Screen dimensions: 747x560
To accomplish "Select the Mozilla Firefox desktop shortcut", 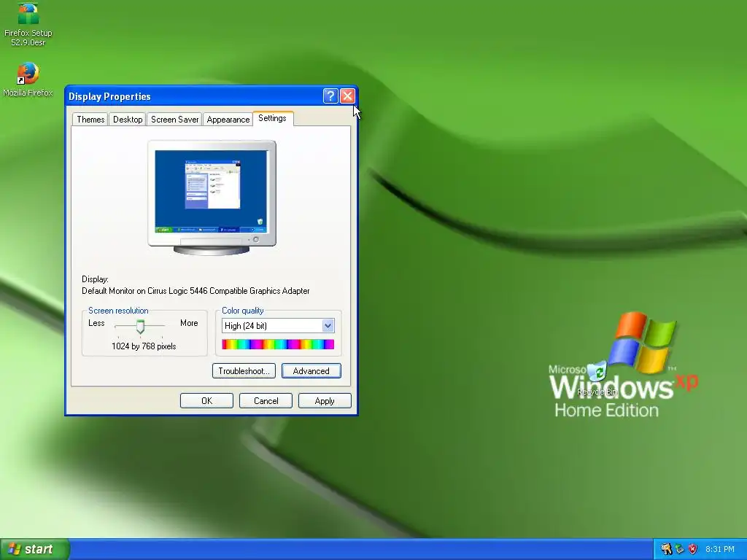I will tap(28, 79).
